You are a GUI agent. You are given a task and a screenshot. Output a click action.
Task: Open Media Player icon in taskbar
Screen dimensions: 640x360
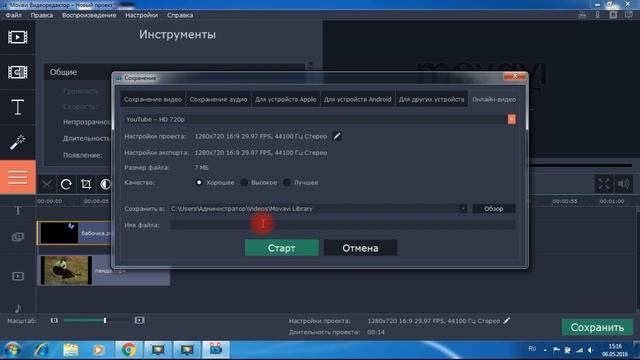click(98, 350)
